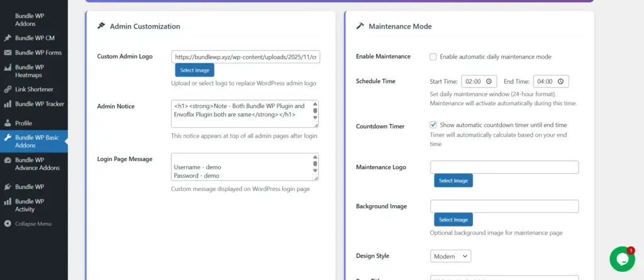Click the 'Design Style' label
This screenshot has height=280, width=644.
pos(372,255)
